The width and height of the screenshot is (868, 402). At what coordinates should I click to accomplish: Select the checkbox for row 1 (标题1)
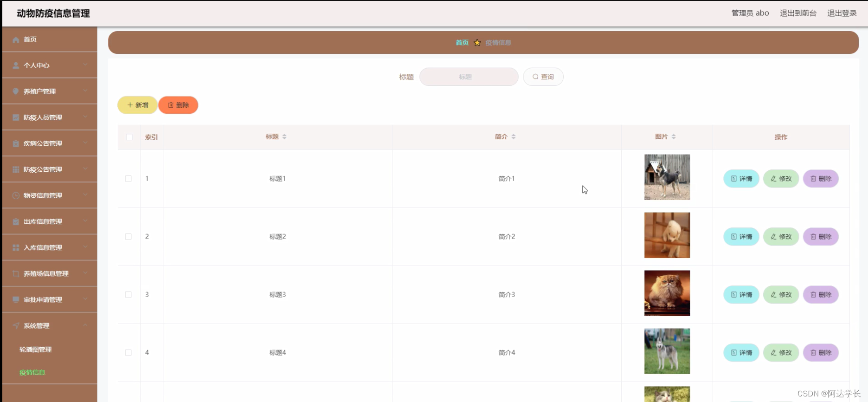pos(129,179)
